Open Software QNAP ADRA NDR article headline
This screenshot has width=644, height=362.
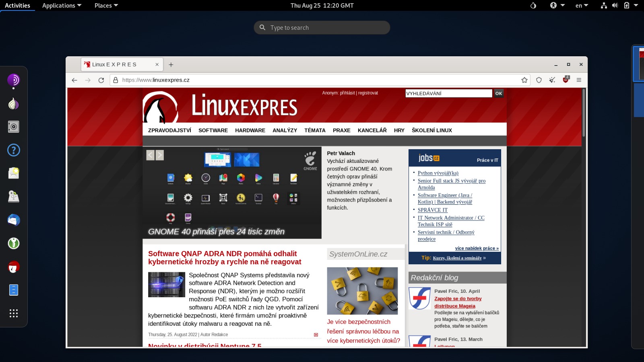point(225,258)
